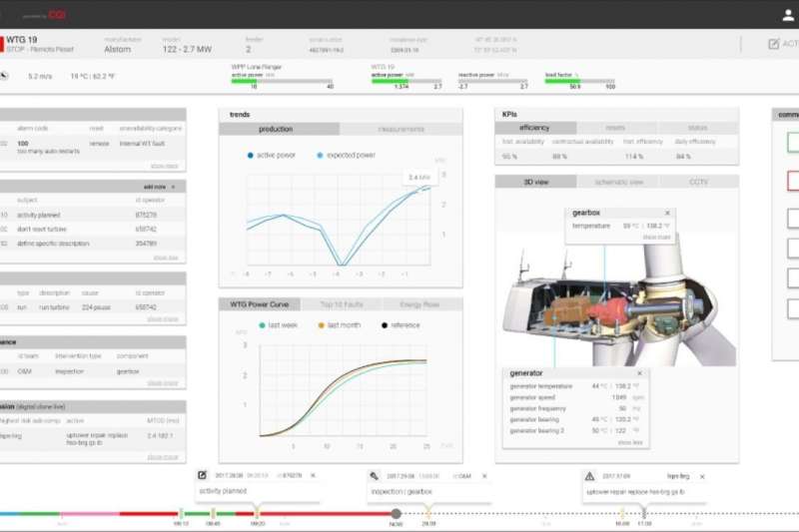Expand show more under O&M inspection table
The height and width of the screenshot is (532, 799).
click(163, 383)
